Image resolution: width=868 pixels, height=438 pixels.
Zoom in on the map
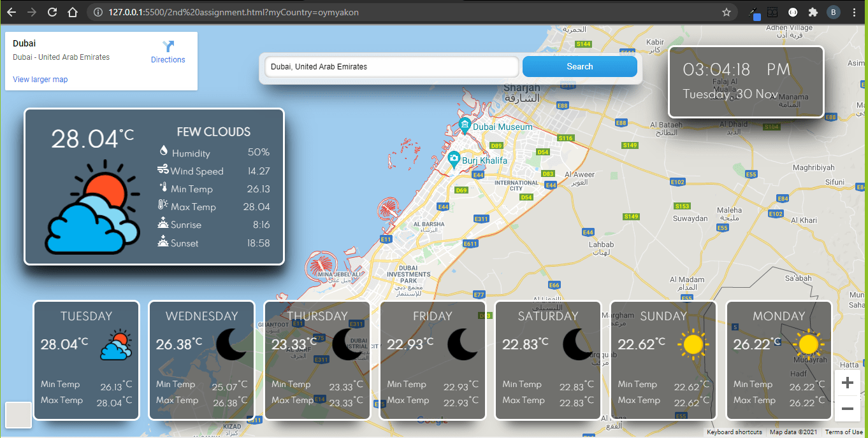click(x=848, y=383)
